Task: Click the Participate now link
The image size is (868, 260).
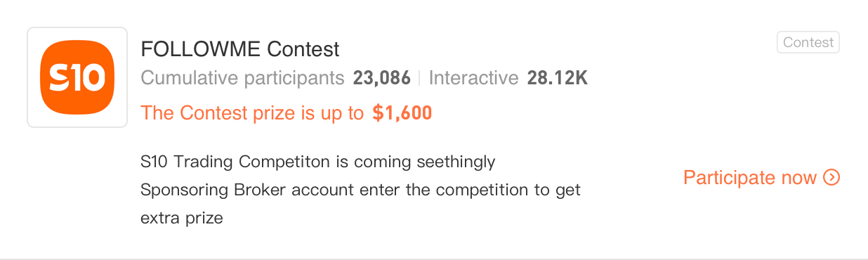Action: 761,178
